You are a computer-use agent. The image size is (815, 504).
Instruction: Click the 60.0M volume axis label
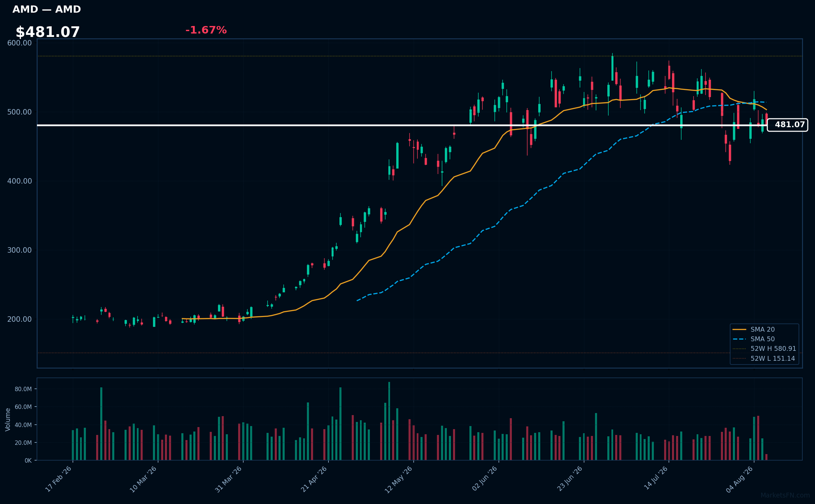click(23, 407)
